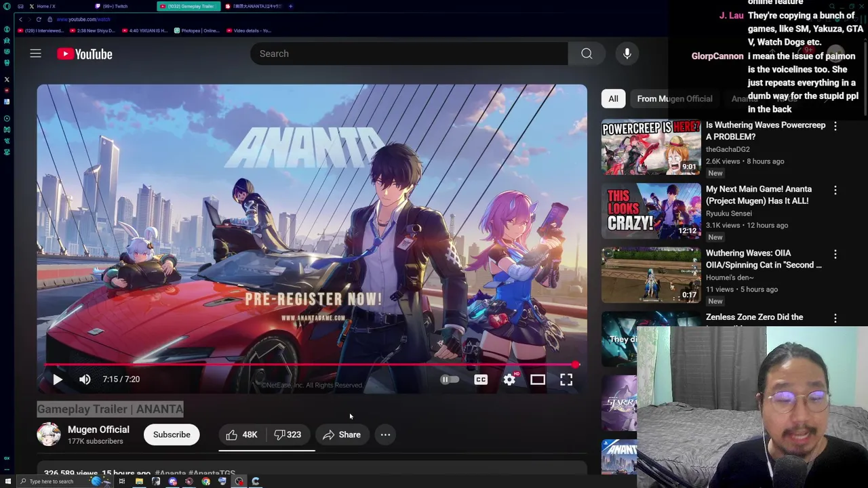Open a new browser tab
Image resolution: width=868 pixels, height=488 pixels.
[x=290, y=6]
